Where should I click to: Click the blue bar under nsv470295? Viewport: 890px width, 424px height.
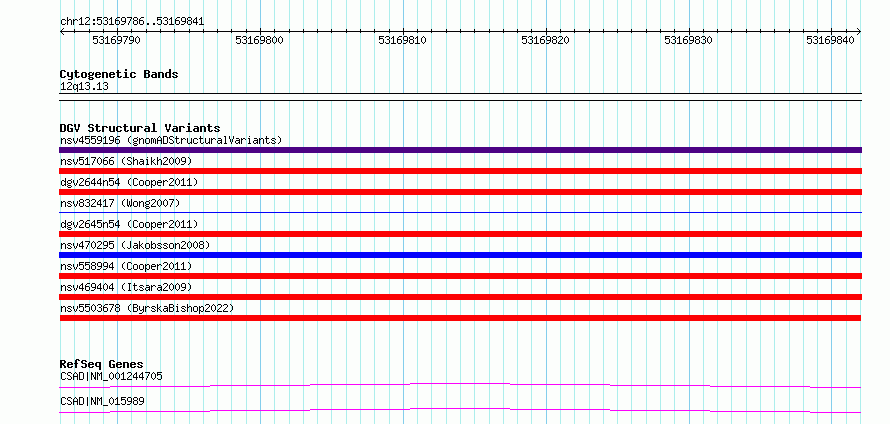(x=460, y=255)
